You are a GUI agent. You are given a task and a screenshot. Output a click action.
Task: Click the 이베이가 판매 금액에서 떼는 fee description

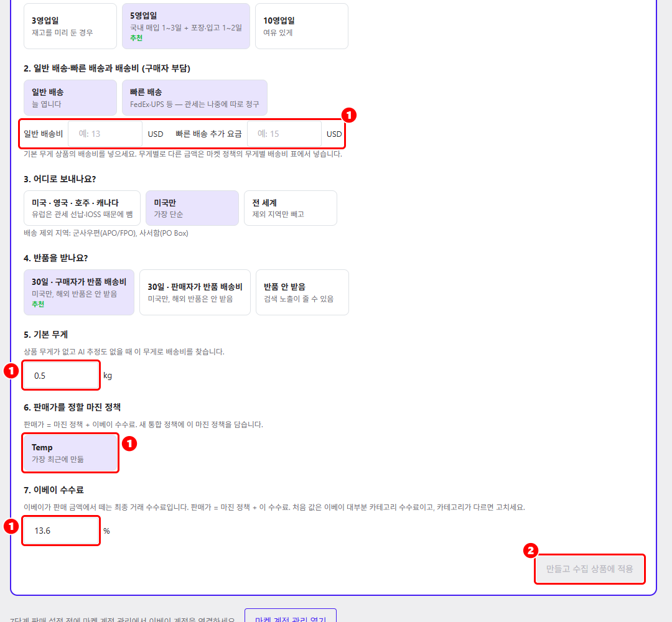click(x=274, y=507)
